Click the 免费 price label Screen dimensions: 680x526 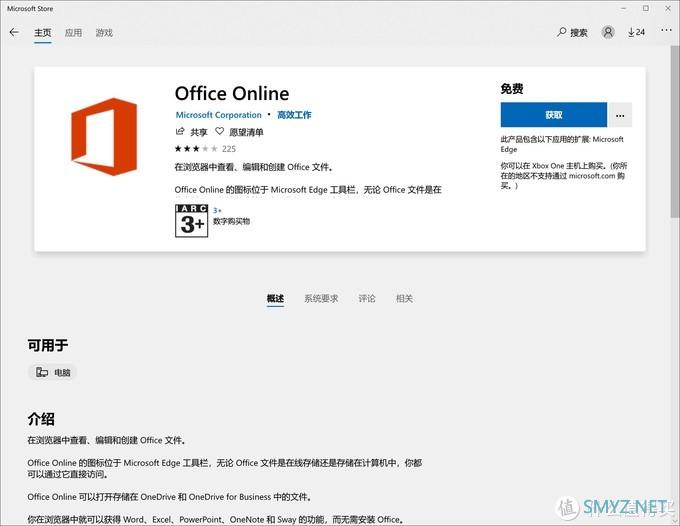point(512,89)
